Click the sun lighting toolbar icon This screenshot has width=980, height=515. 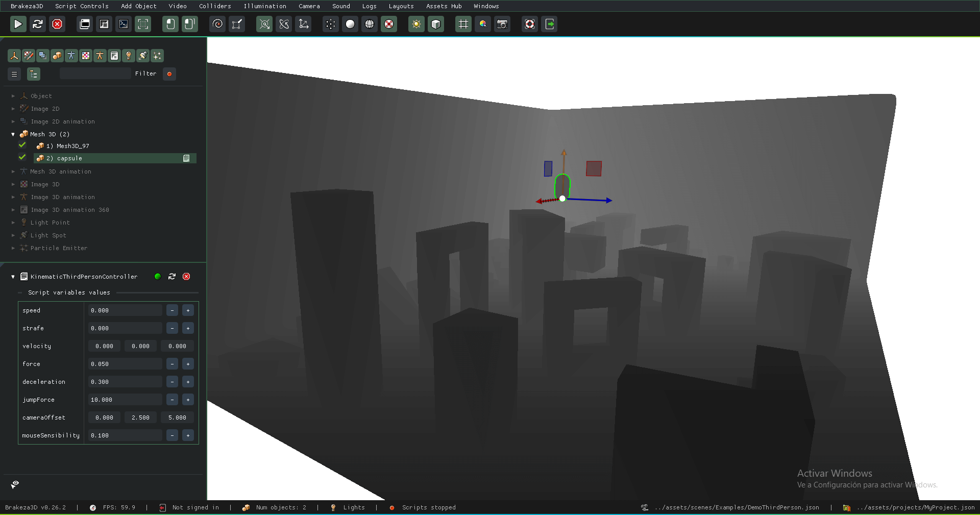pyautogui.click(x=416, y=24)
